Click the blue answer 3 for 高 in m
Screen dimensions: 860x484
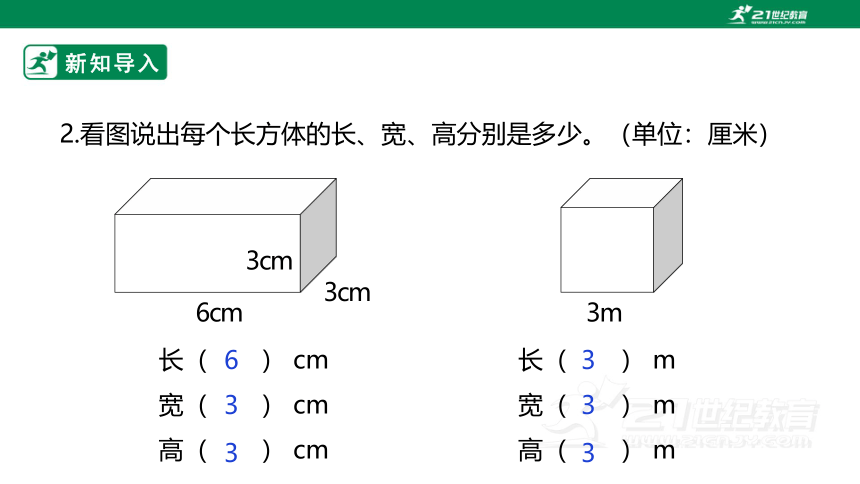click(588, 453)
